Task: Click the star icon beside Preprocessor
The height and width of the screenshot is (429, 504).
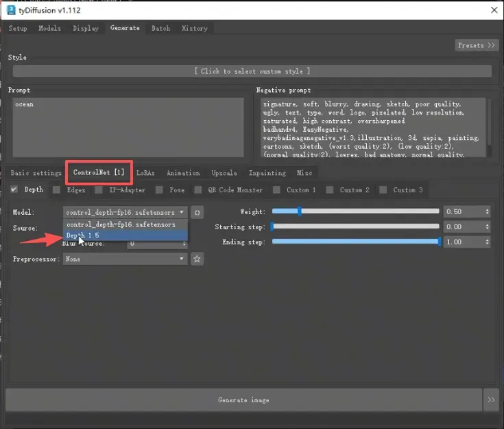Action: coord(197,259)
